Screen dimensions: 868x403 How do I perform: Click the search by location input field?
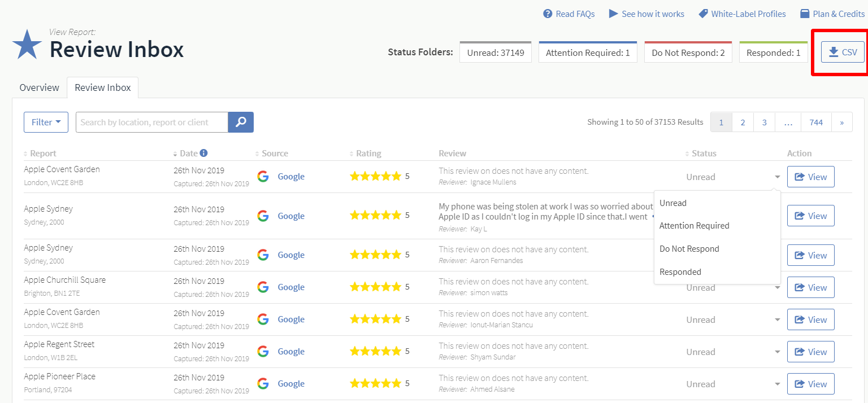click(152, 122)
